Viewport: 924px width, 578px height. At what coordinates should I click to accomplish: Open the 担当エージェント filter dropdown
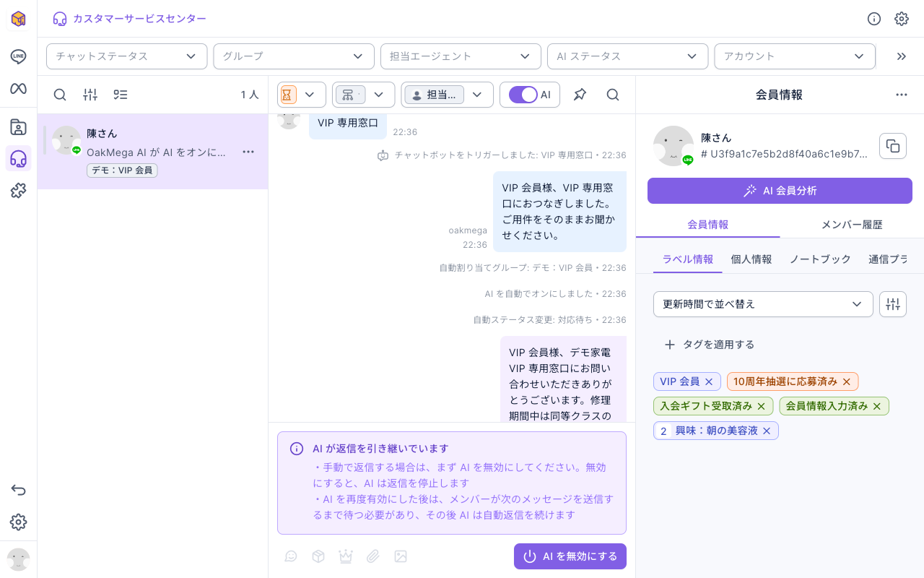461,56
